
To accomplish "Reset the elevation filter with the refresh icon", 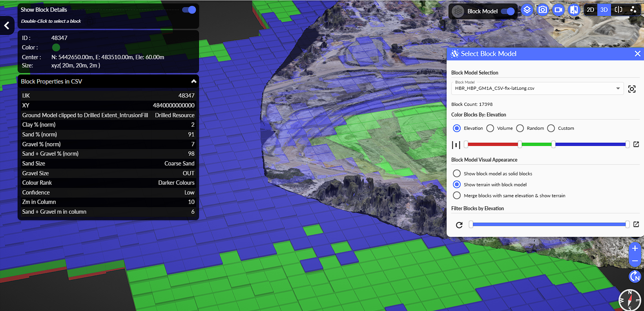I will [x=459, y=225].
